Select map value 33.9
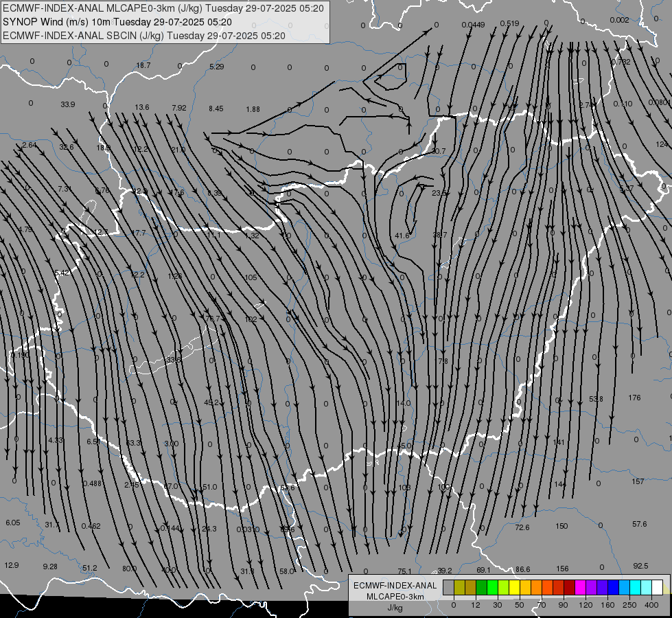This screenshot has height=618, width=672. (68, 104)
